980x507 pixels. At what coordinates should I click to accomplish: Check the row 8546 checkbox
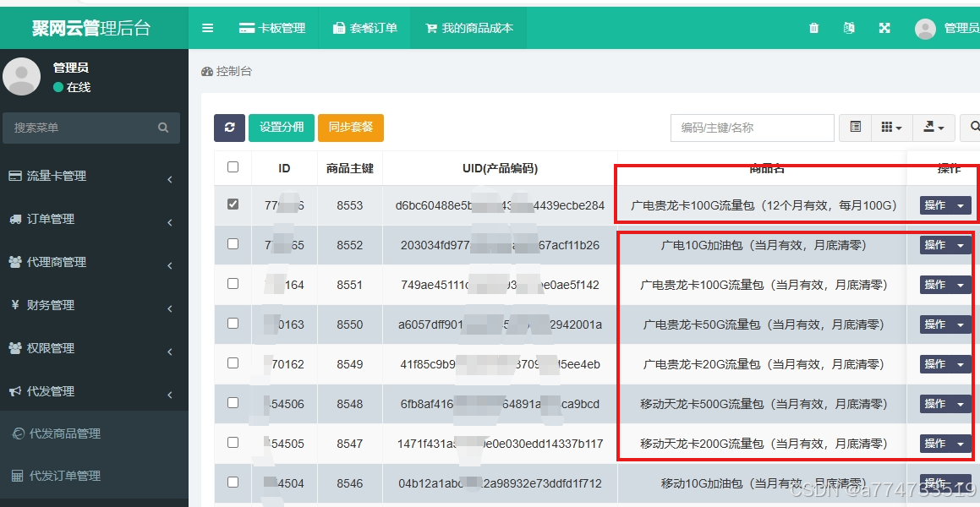tap(233, 482)
